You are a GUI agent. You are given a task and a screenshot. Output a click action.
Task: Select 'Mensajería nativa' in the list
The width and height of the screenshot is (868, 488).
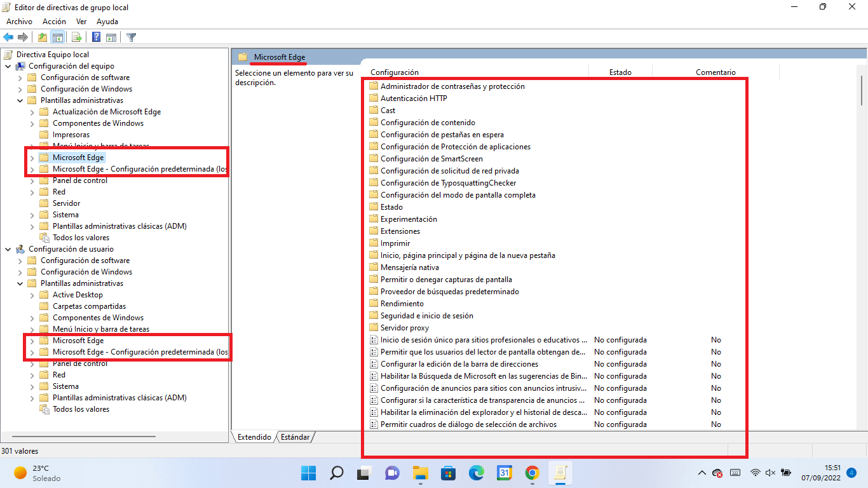pyautogui.click(x=410, y=268)
